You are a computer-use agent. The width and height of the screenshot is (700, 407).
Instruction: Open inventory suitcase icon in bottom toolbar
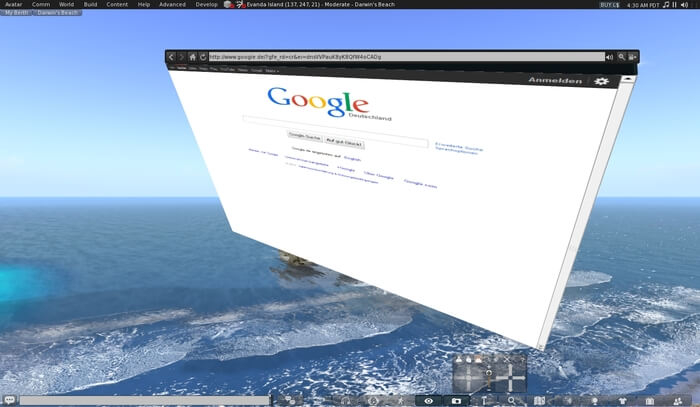650,401
